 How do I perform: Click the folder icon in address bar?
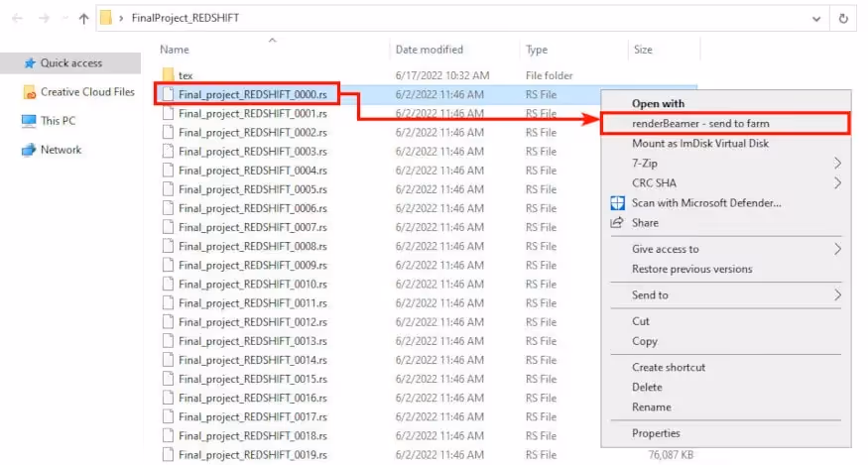click(x=106, y=18)
